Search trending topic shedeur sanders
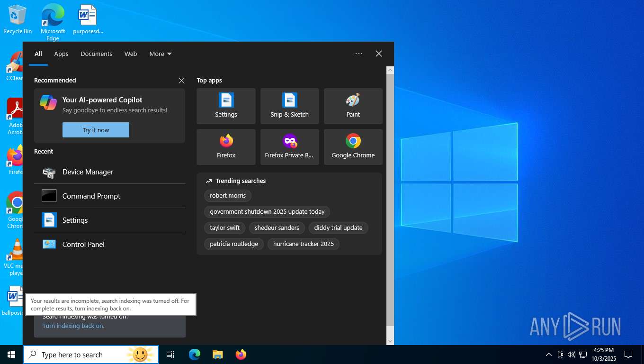This screenshot has height=364, width=644. (277, 228)
